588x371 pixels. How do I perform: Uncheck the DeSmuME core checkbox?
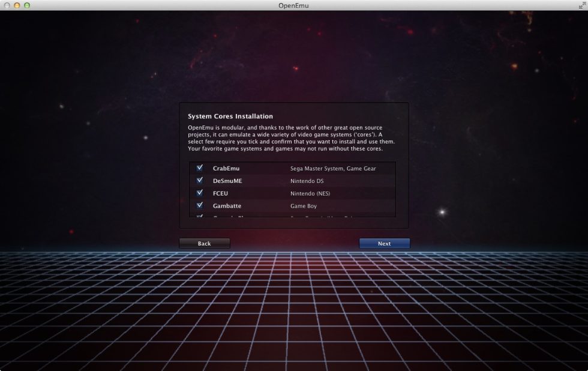coord(199,181)
